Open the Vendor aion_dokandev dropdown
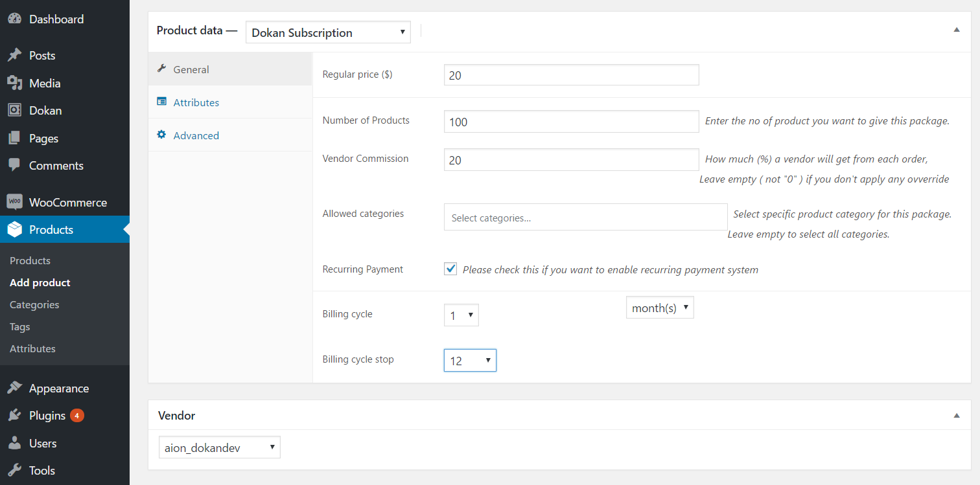The width and height of the screenshot is (980, 485). (220, 447)
